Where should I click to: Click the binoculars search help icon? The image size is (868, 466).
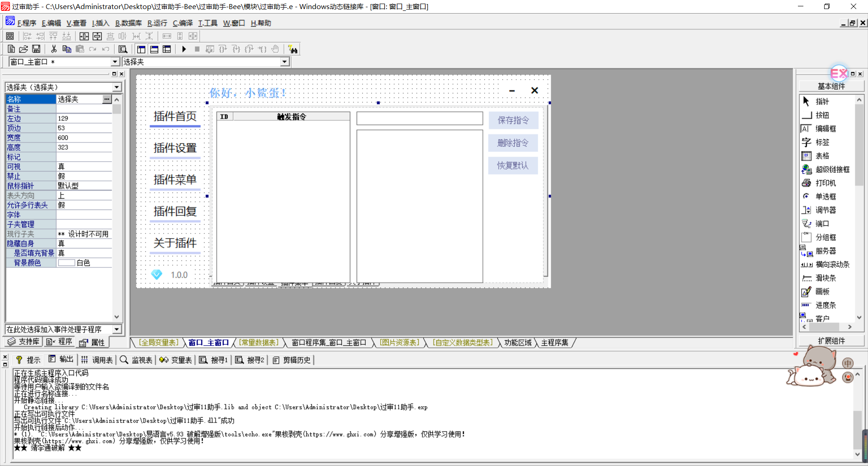pos(293,49)
